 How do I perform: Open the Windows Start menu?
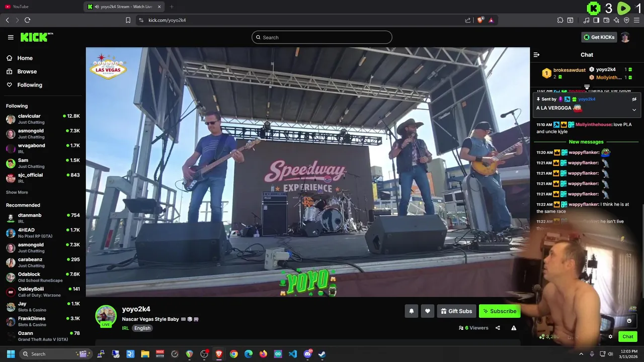[x=11, y=354]
